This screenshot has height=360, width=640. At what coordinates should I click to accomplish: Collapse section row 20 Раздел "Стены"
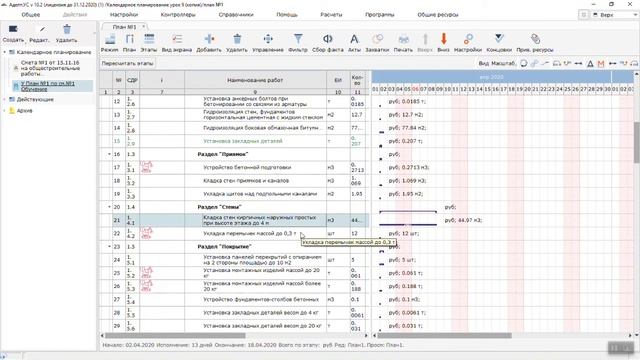point(109,207)
